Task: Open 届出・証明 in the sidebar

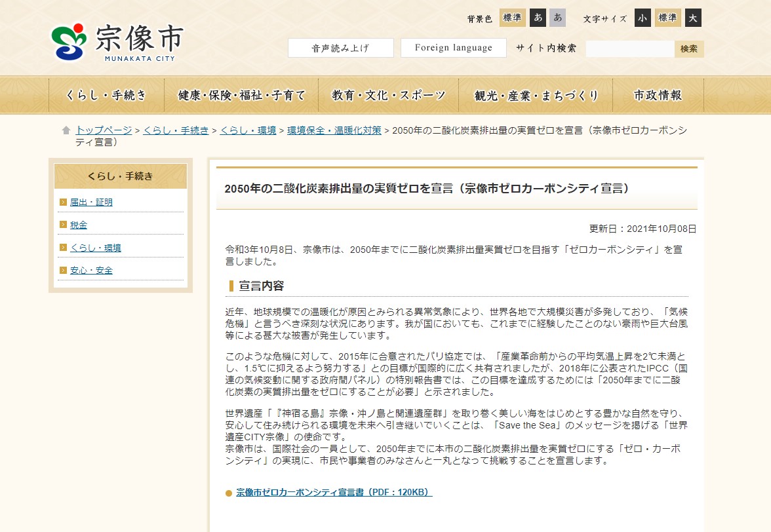Action: pos(91,202)
